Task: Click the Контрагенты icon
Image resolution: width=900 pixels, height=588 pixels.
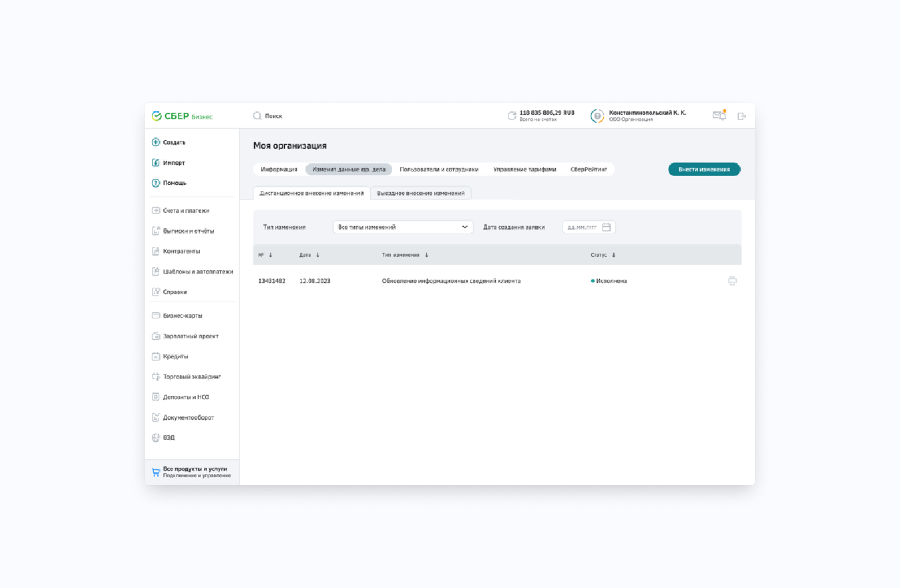Action: [x=155, y=251]
